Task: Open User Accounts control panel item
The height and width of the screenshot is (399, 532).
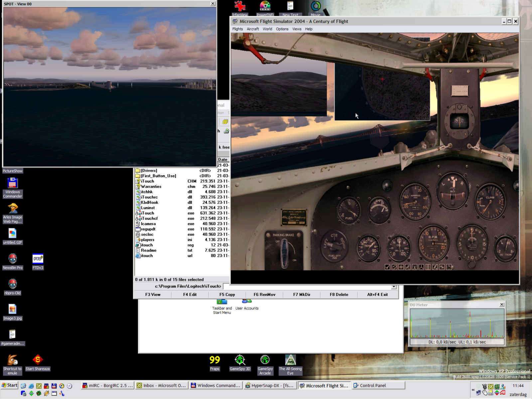Action: 247,305
